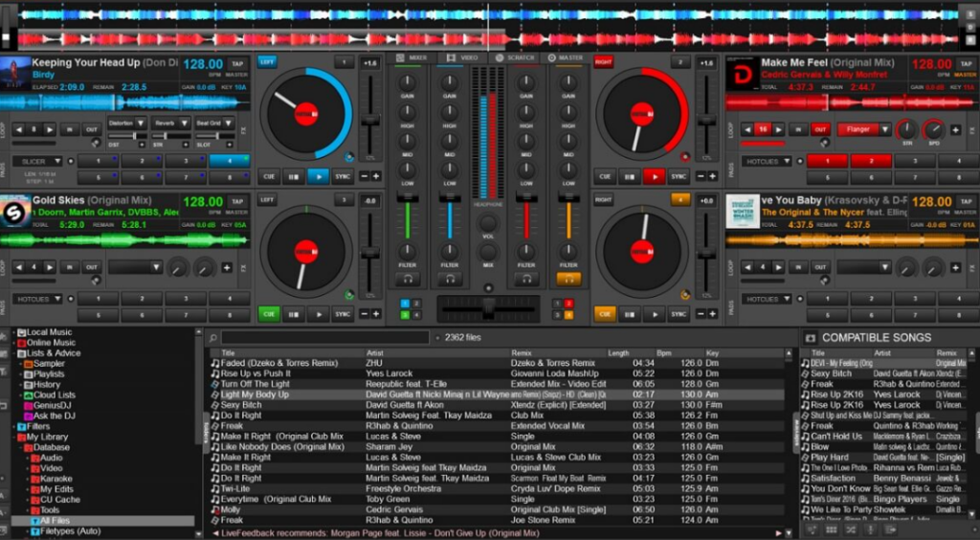Click the plus FX button on green deck 3
This screenshot has width=980, height=540.
227,267
